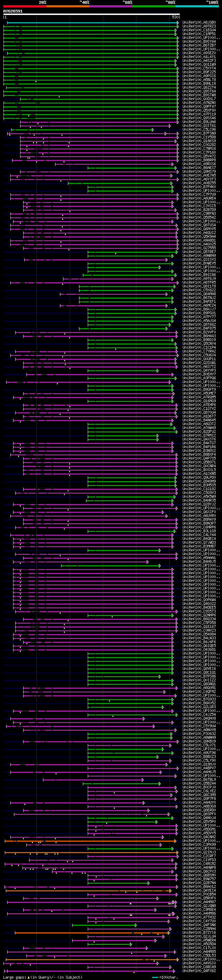Select hit UniRef100_Q9ST64
Image resolution: width=222 pixels, height=980 pixels.
pyautogui.click(x=199, y=91)
